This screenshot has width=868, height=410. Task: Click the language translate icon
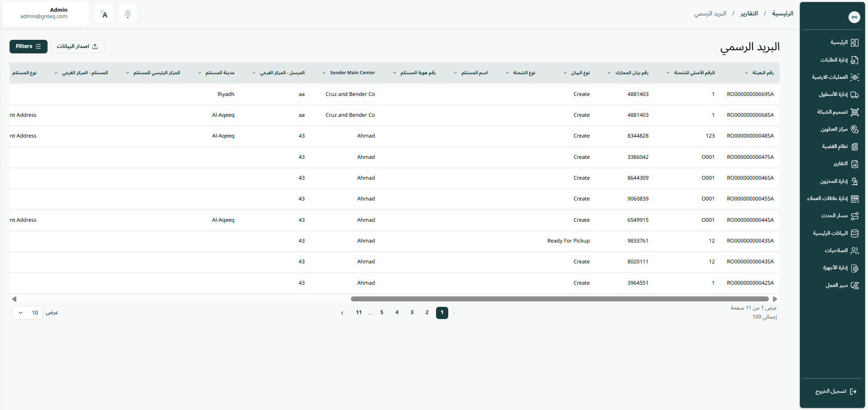tap(104, 14)
